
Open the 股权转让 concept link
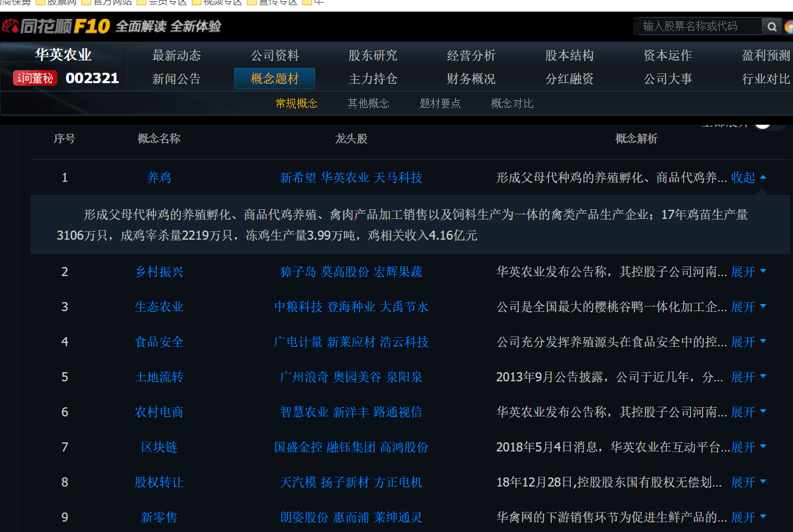tap(159, 482)
